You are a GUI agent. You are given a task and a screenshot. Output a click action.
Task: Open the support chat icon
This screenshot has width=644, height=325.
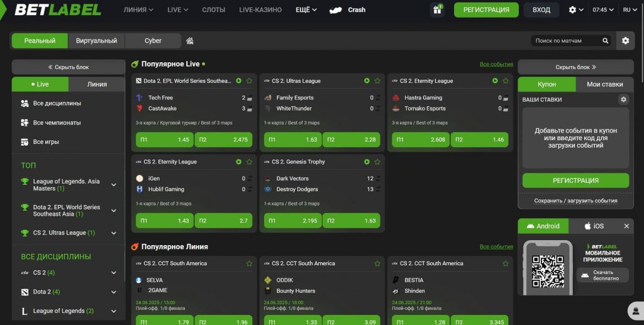pyautogui.click(x=636, y=311)
